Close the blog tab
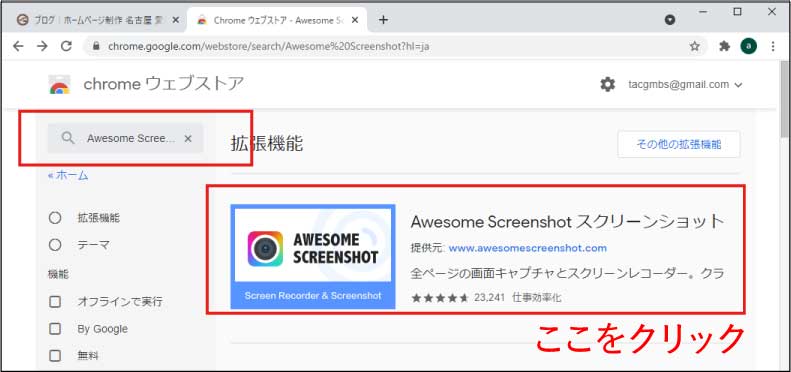Screen dimensions: 791x372 click(176, 20)
